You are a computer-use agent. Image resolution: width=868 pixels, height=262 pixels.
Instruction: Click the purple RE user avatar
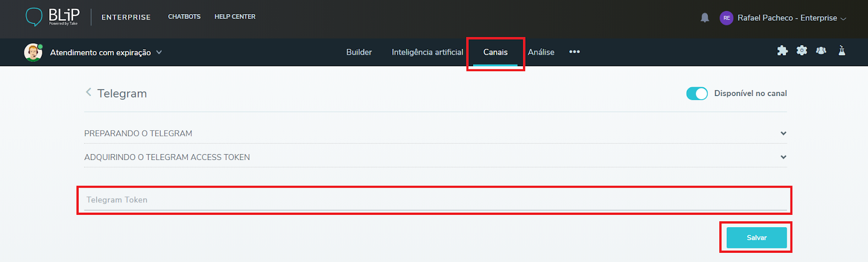point(726,18)
